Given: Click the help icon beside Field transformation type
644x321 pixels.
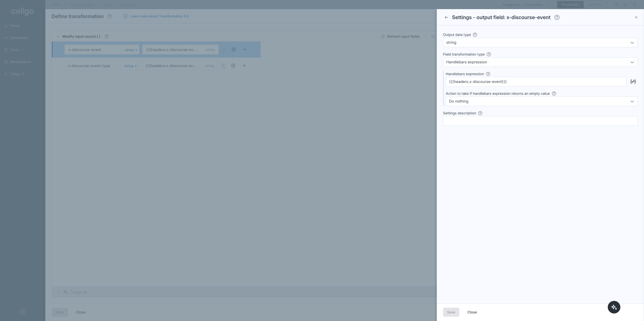Looking at the screenshot, I should pos(489,54).
